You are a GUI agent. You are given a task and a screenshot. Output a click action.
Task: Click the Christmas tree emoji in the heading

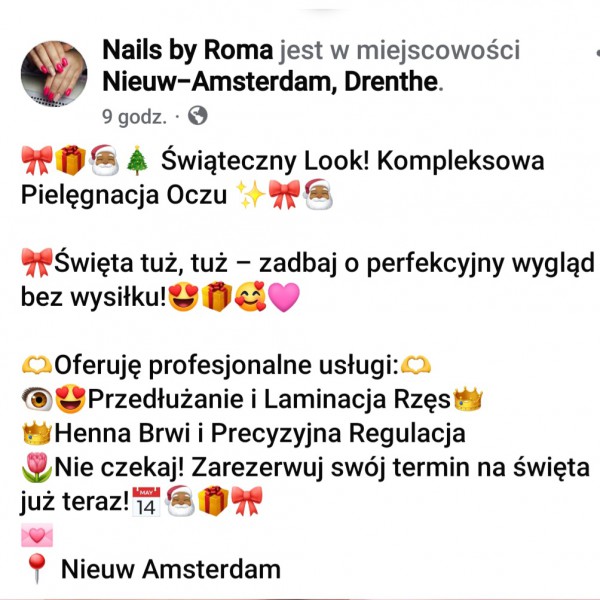[x=137, y=160]
